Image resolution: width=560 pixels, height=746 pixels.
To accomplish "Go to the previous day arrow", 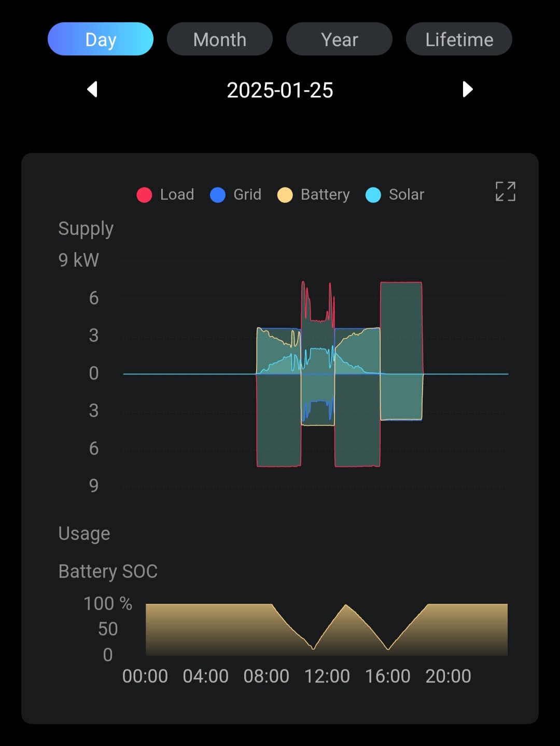I will pyautogui.click(x=92, y=89).
